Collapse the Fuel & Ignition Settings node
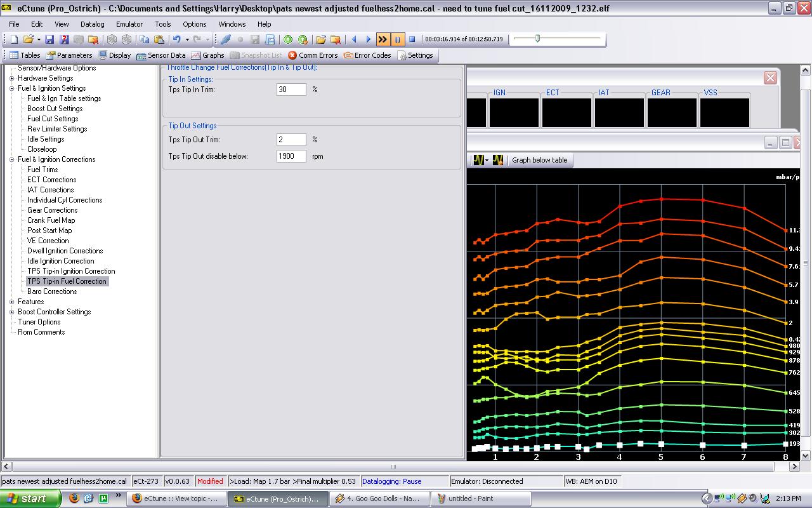The image size is (812, 508). coord(12,88)
